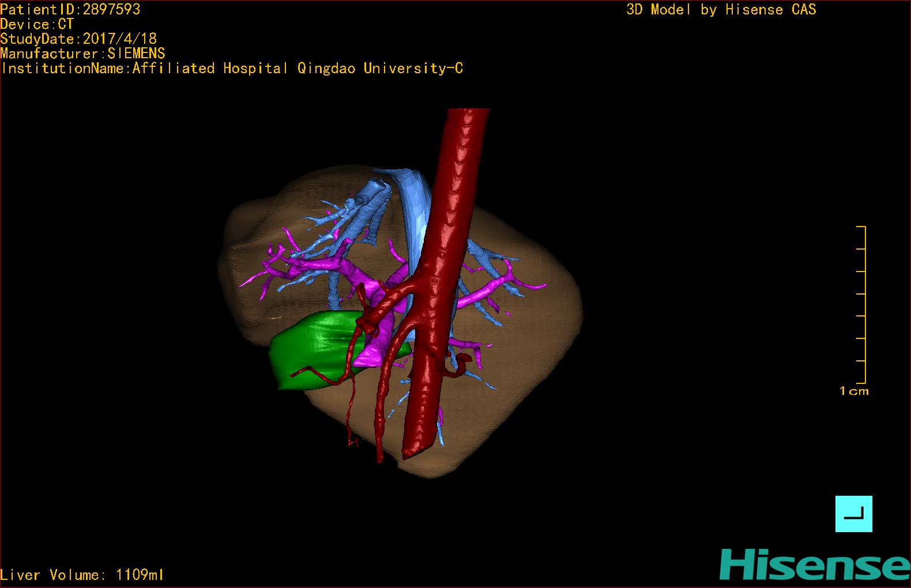Click the yellow scale ruler

coord(861,305)
